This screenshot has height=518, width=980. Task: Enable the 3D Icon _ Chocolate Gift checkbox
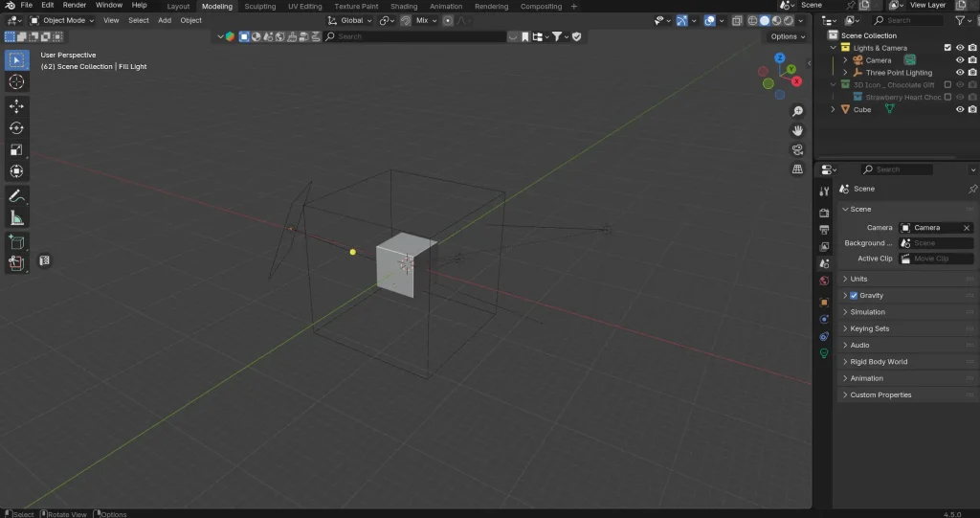[x=947, y=84]
